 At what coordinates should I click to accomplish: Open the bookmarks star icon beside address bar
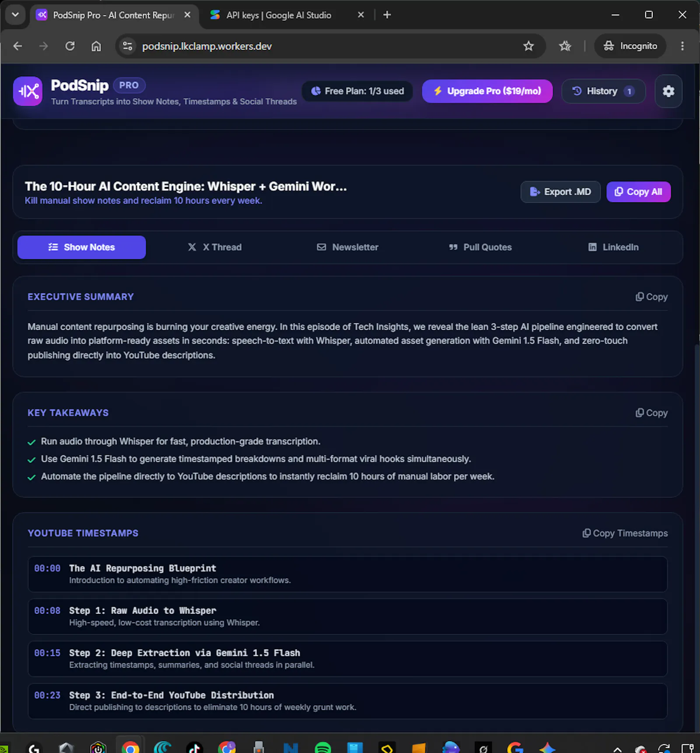coord(565,46)
